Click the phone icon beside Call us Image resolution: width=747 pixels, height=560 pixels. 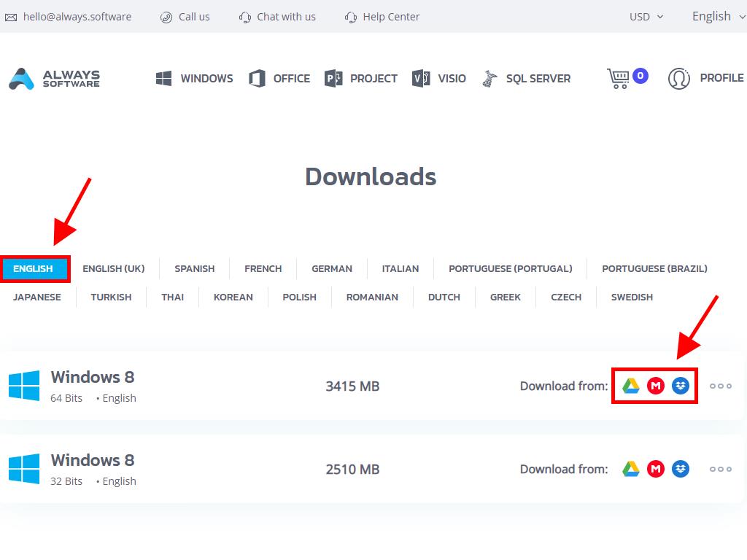coord(166,17)
